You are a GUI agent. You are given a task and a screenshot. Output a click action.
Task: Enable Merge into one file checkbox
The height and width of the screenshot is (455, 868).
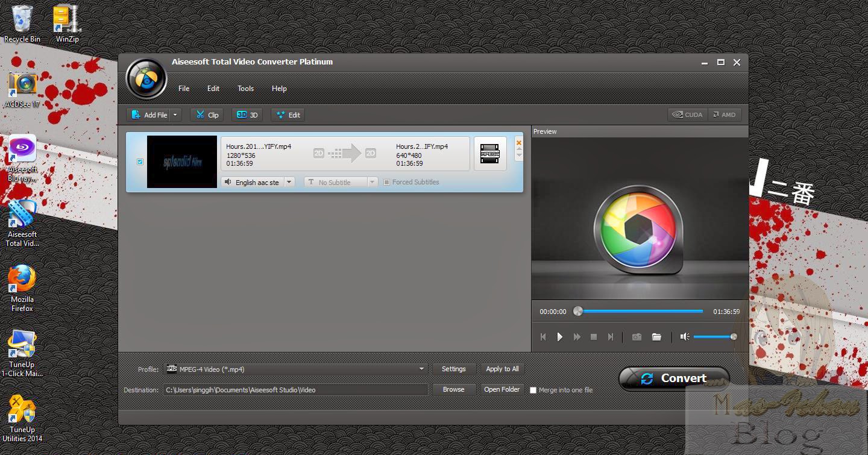(x=533, y=390)
